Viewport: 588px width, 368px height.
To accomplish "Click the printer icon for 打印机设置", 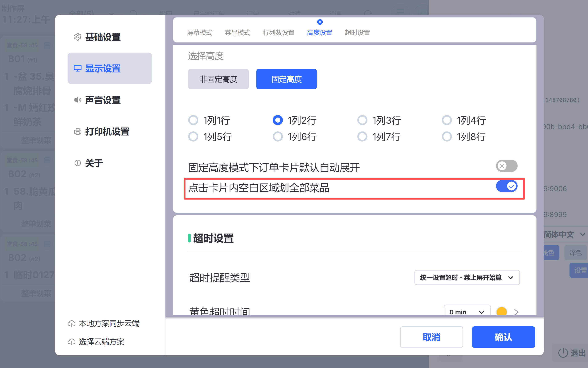I will tap(77, 132).
